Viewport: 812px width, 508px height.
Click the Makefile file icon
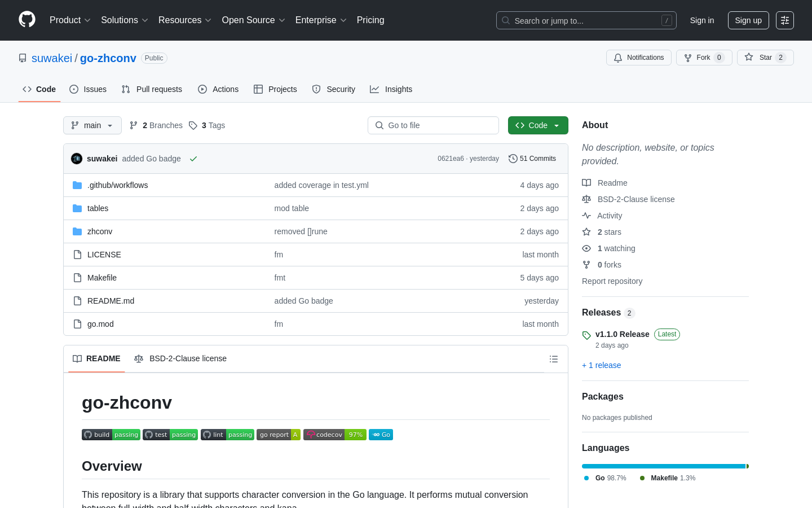coord(77,278)
